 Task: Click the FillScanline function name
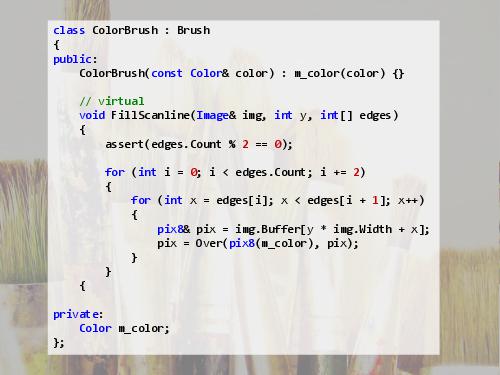tap(150, 115)
